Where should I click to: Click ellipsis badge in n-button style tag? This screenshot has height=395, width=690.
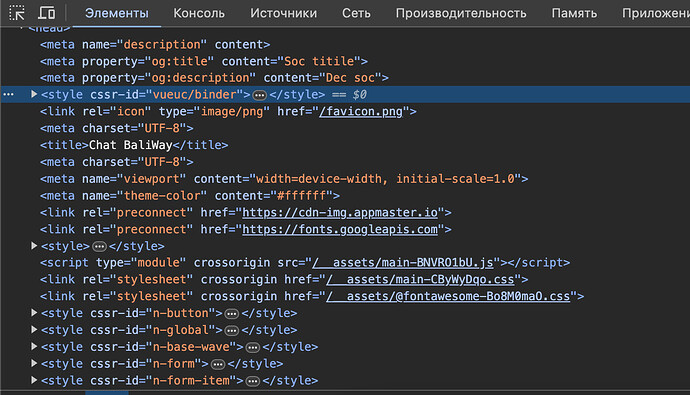click(x=231, y=314)
